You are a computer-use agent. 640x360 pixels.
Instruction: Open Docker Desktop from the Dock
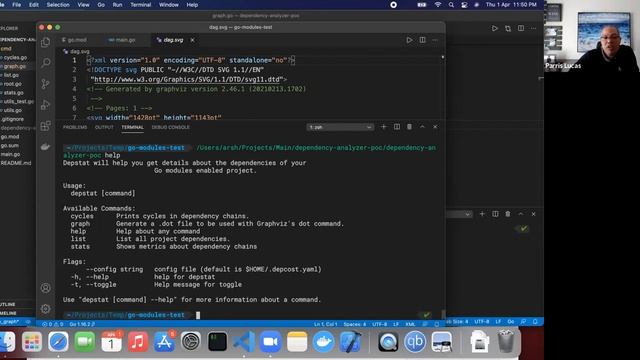click(x=323, y=341)
